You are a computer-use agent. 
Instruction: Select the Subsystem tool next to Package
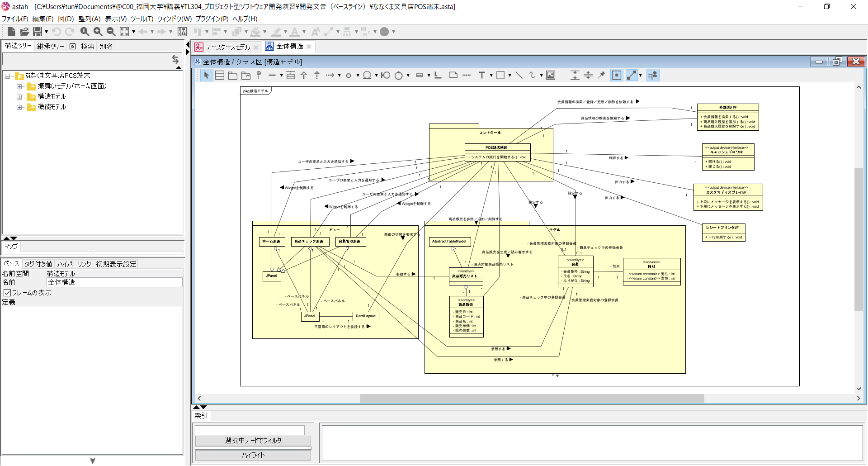click(246, 75)
